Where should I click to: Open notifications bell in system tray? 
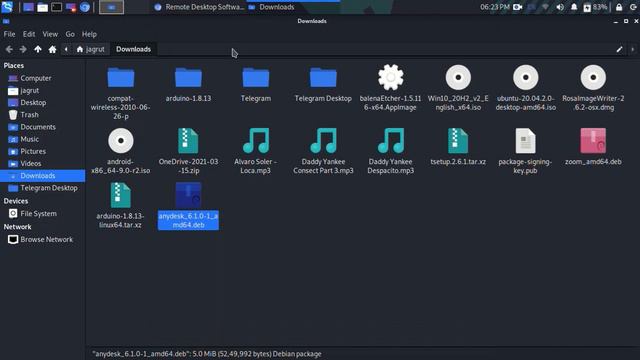[x=574, y=7]
